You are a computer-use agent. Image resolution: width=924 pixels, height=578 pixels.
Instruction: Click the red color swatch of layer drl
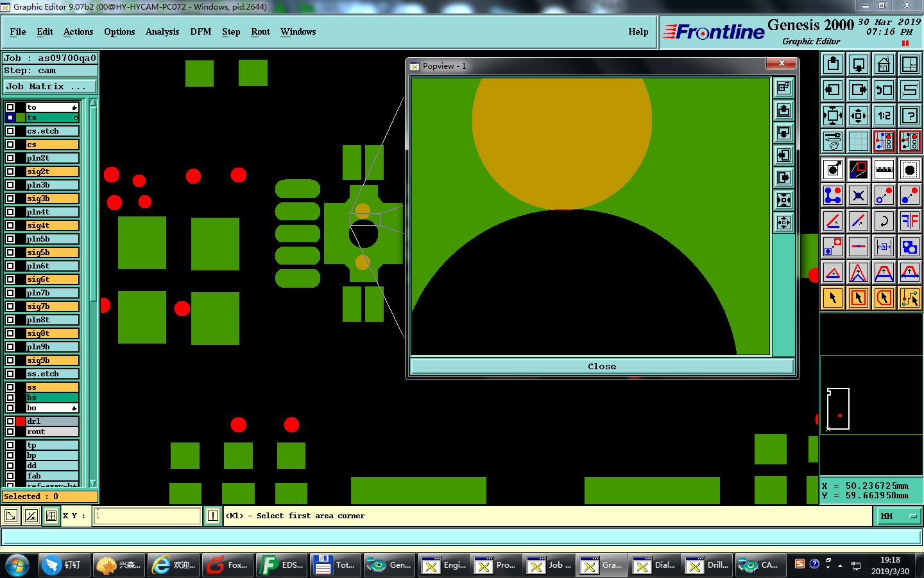[21, 421]
